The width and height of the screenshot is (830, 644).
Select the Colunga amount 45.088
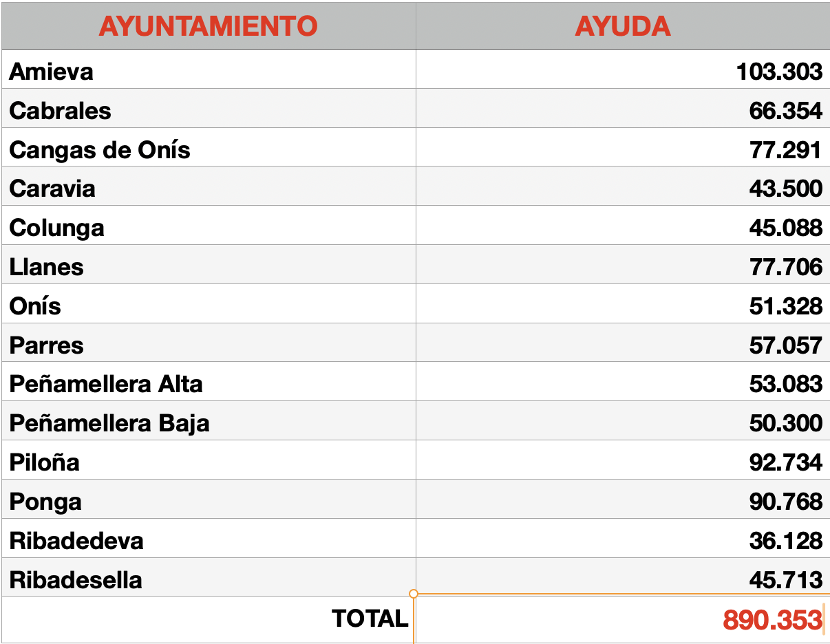(785, 228)
